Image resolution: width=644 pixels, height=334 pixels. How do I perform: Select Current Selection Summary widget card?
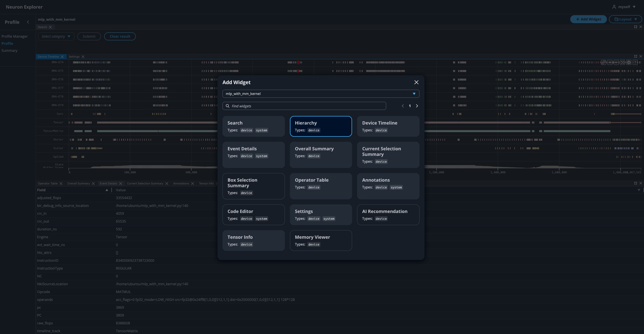(x=388, y=155)
